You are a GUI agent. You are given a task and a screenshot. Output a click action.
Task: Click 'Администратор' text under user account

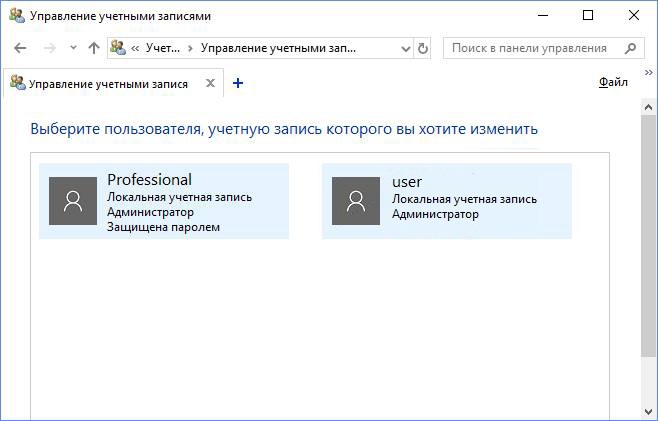click(x=435, y=214)
